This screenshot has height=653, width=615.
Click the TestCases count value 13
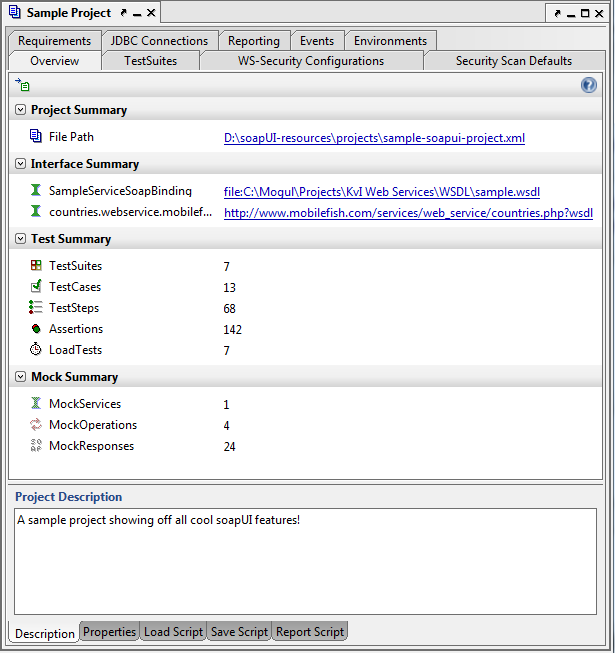[x=229, y=287]
